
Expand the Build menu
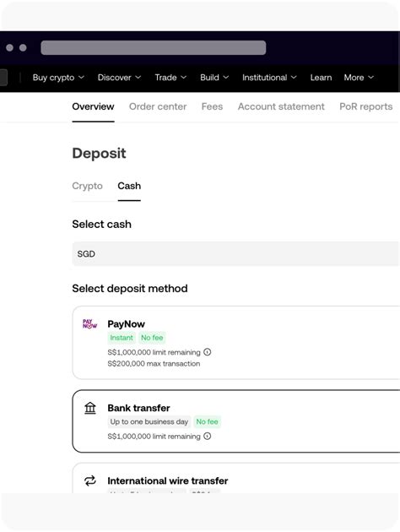pyautogui.click(x=214, y=78)
